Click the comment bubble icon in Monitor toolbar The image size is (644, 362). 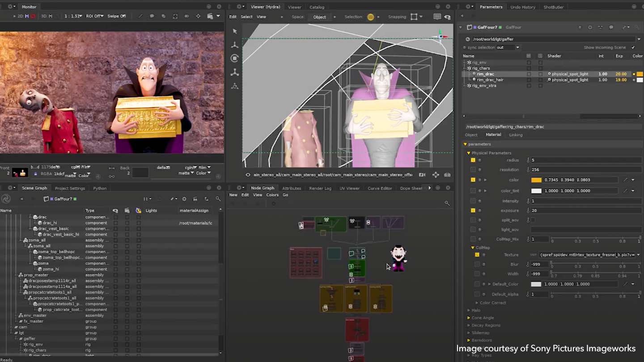[x=152, y=16]
